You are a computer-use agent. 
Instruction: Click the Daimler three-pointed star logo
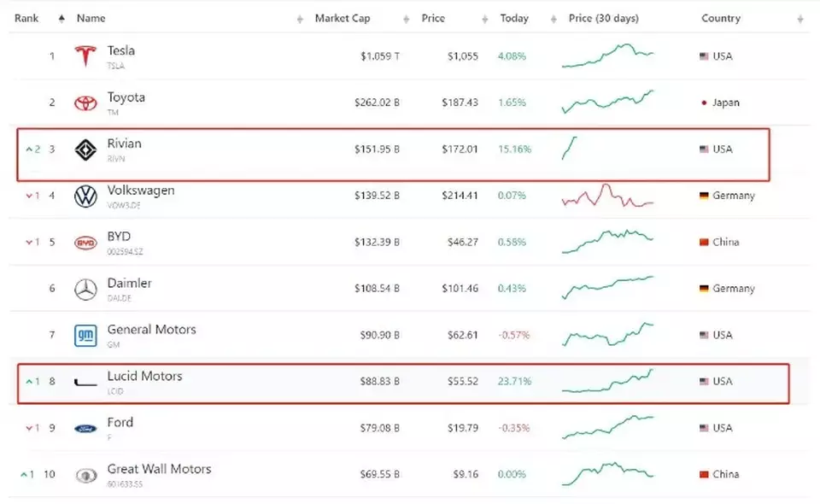click(85, 289)
